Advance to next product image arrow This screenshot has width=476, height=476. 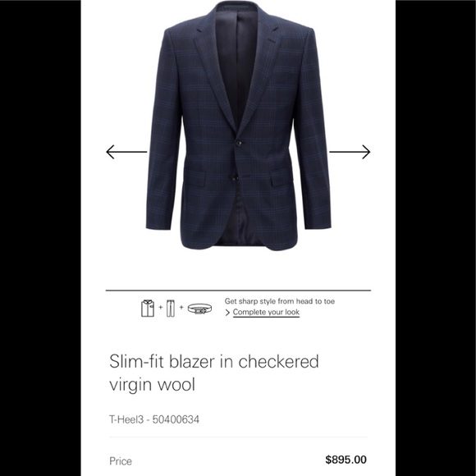(x=350, y=152)
